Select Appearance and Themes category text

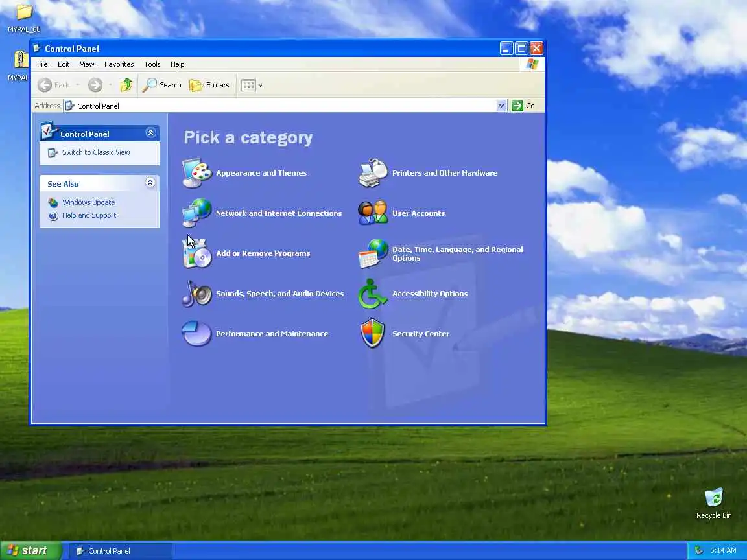pyautogui.click(x=261, y=173)
